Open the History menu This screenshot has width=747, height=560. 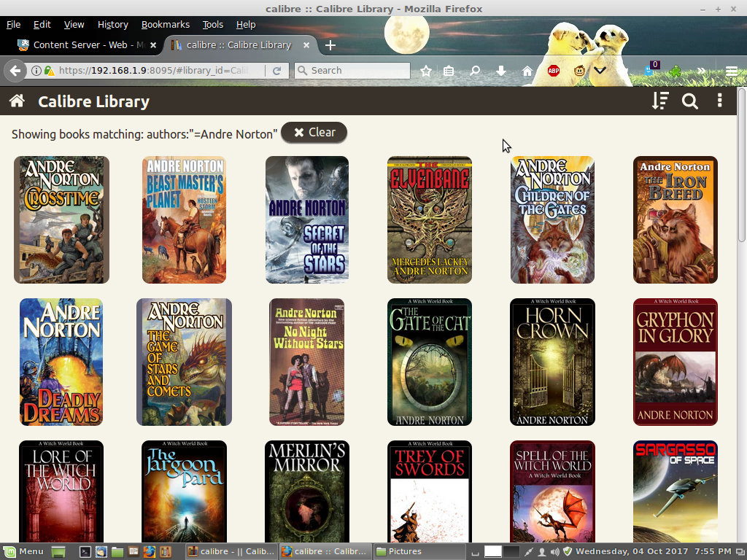[x=112, y=24]
